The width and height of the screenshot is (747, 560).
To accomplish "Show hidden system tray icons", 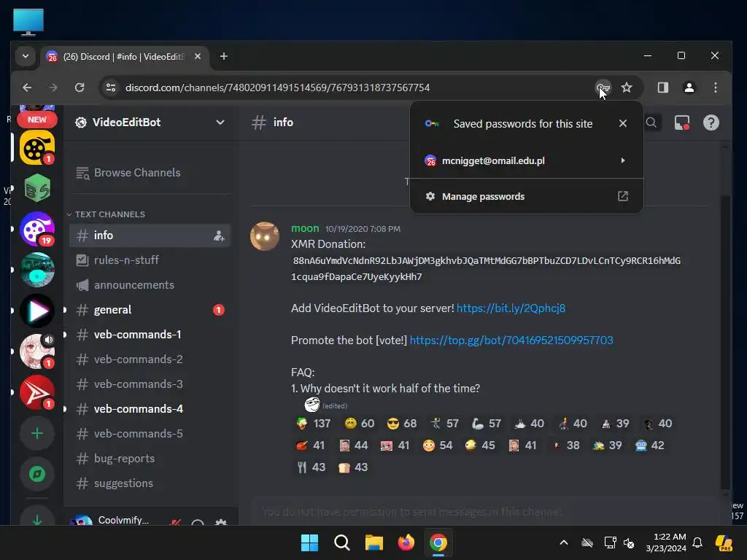I will click(564, 542).
